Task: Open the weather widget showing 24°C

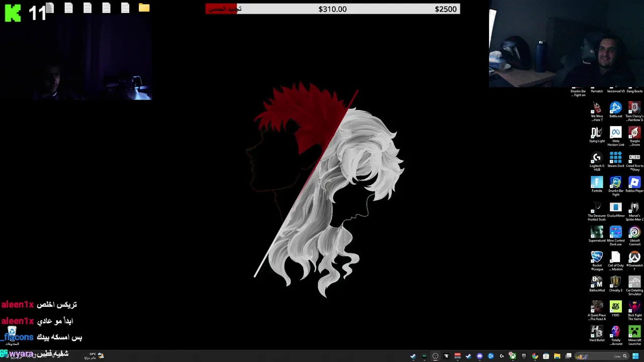Action: (x=94, y=355)
